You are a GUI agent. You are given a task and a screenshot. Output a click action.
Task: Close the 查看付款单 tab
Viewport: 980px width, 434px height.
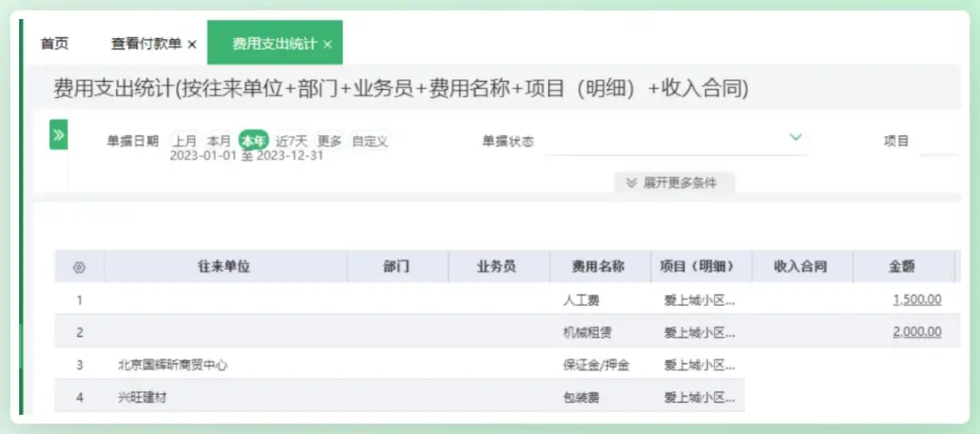191,44
